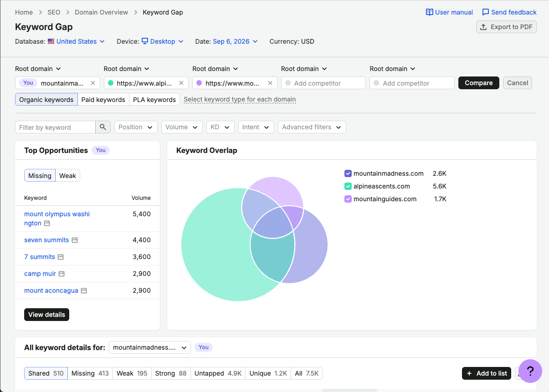This screenshot has width=549, height=392.
Task: Click the Volume column header
Action: [141, 198]
